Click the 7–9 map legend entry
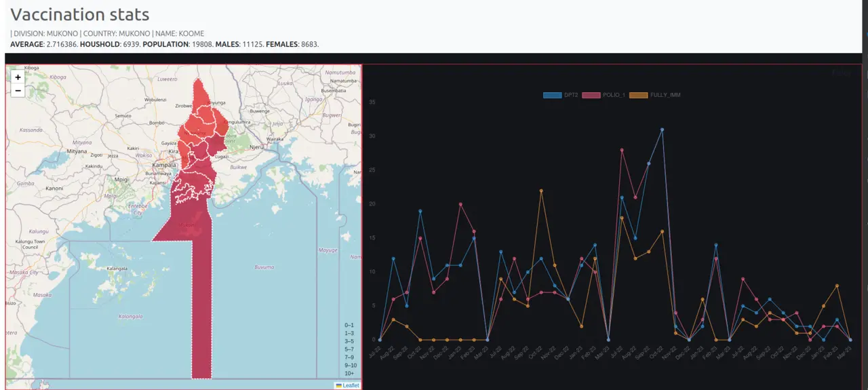This screenshot has height=390, width=868. 349,357
